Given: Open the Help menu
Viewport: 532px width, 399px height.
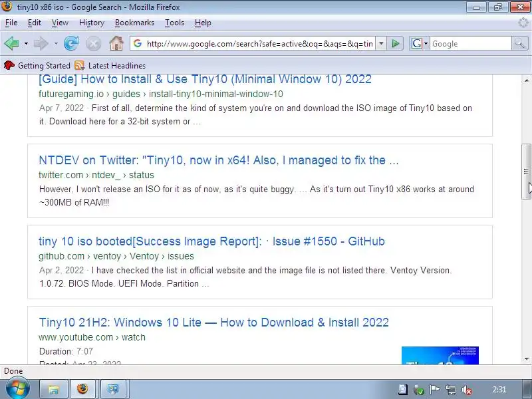Looking at the screenshot, I should [x=203, y=23].
